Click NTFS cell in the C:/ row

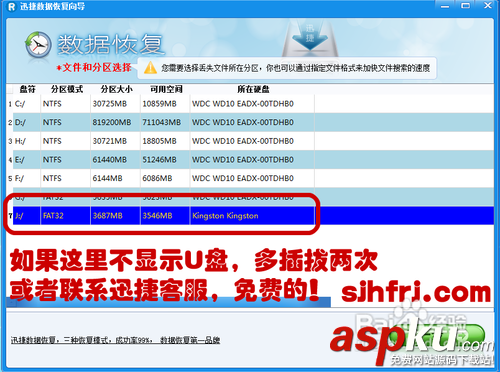point(65,104)
